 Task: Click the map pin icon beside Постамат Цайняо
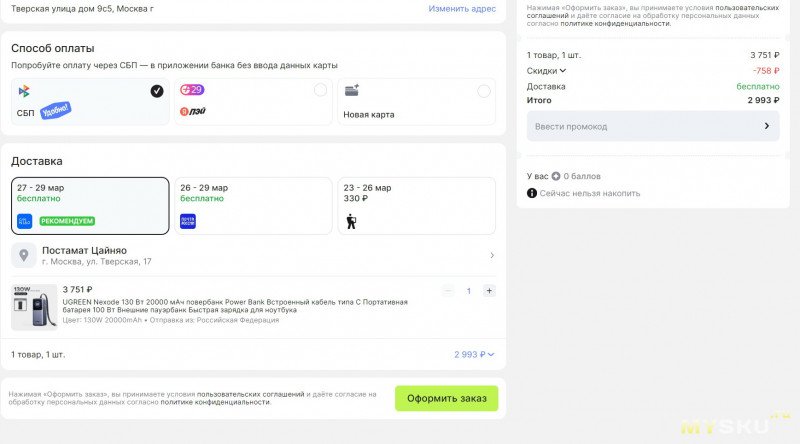pos(24,255)
